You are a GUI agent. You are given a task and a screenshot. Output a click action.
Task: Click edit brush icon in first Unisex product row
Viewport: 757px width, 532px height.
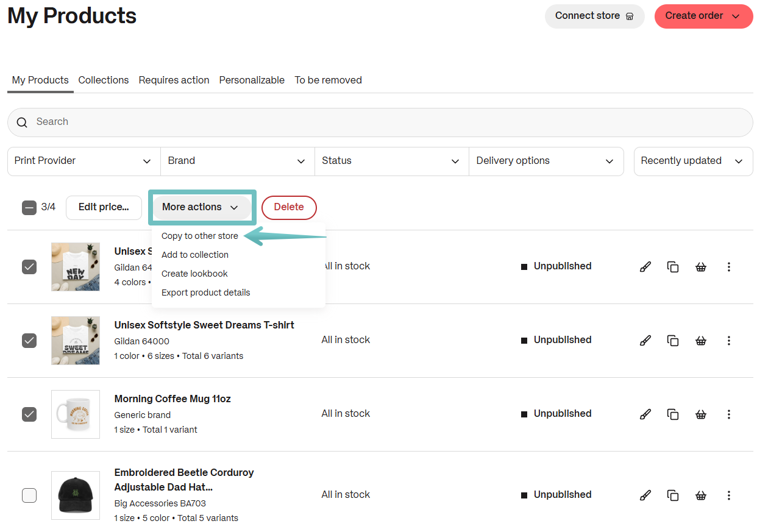tap(645, 267)
